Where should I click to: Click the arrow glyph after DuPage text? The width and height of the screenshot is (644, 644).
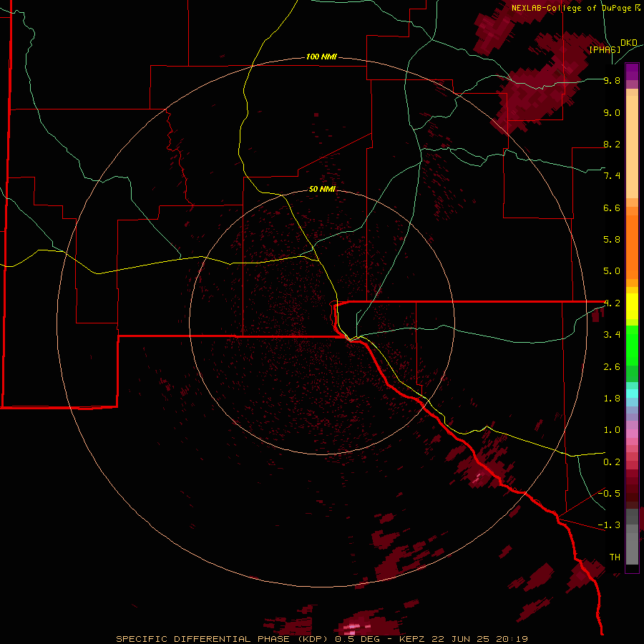(x=638, y=8)
